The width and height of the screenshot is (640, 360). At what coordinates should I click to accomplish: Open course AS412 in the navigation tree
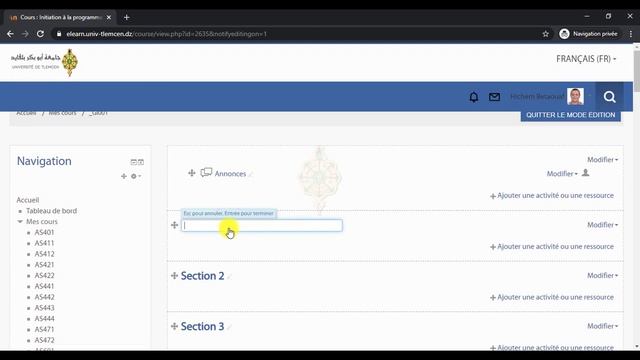point(44,254)
